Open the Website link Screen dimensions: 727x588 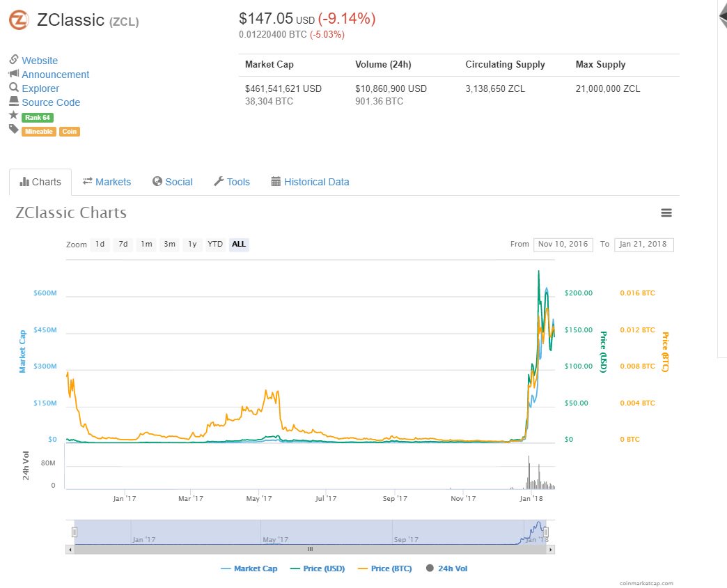pos(40,61)
